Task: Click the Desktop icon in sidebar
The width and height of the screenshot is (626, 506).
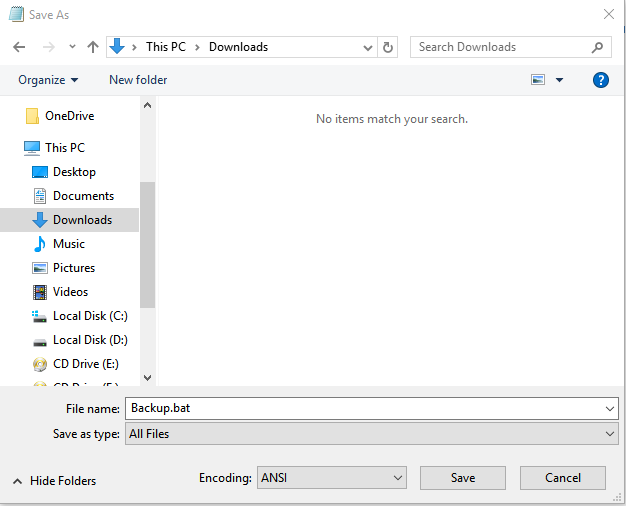Action: coord(40,172)
